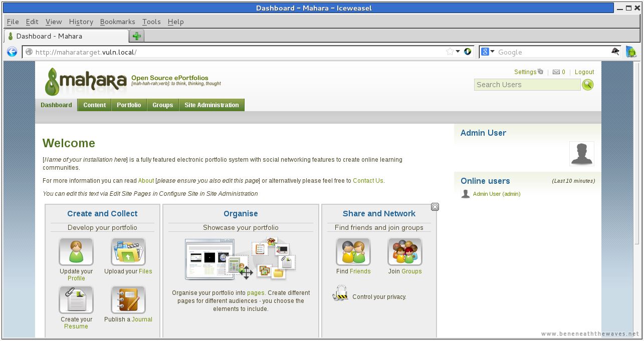
Task: Open the File menu
Action: 13,22
